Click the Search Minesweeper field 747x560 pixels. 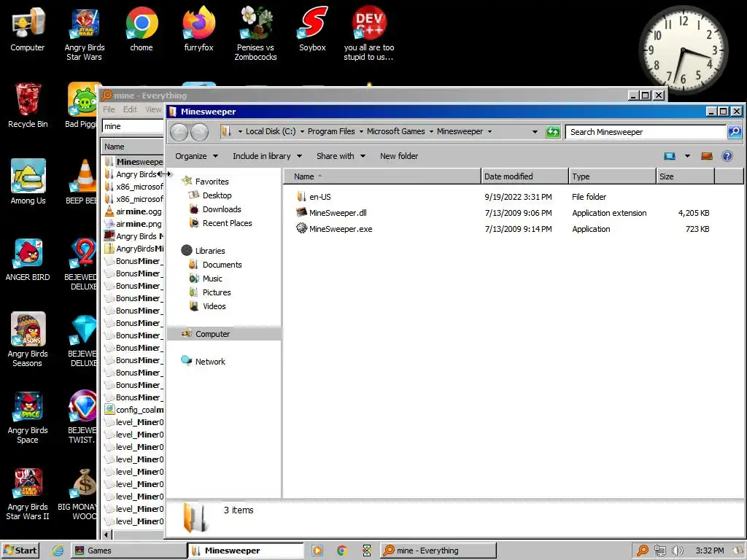[646, 132]
